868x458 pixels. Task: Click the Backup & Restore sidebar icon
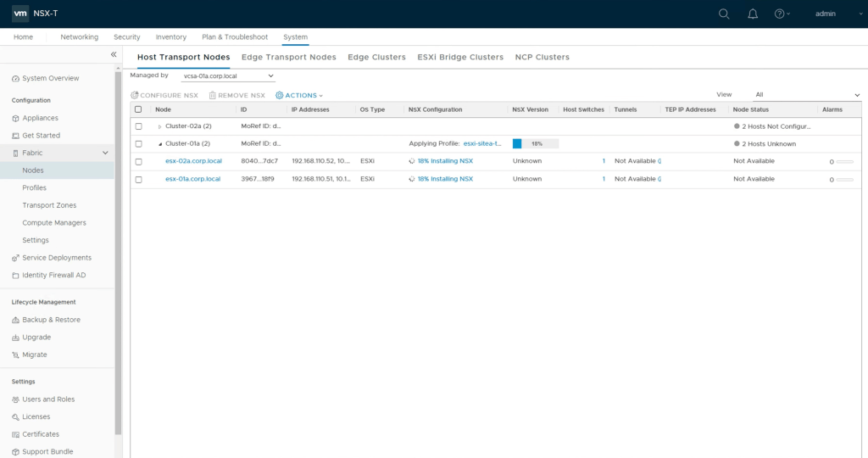click(15, 321)
